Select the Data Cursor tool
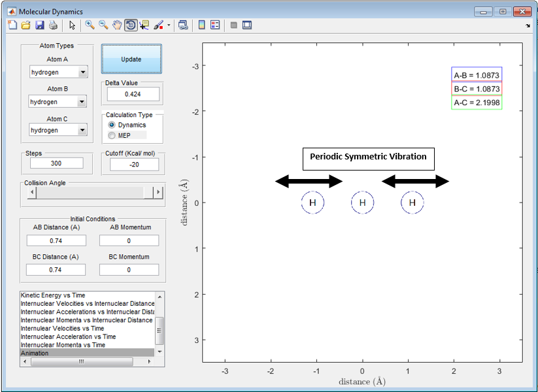The image size is (538, 392). tap(144, 25)
